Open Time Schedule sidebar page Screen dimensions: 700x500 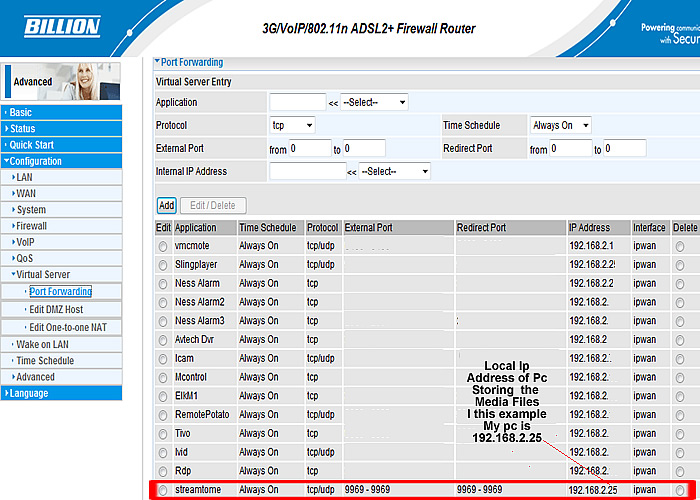(62, 360)
